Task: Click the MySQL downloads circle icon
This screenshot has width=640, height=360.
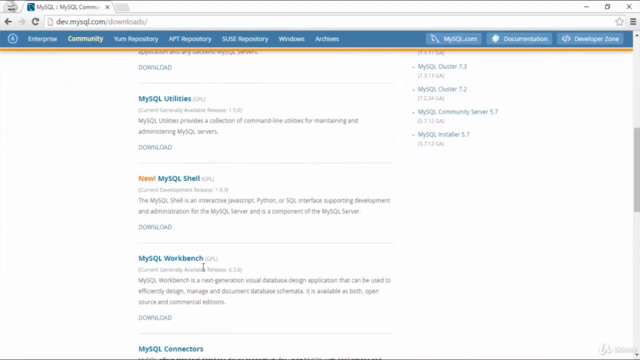Action: [x=13, y=39]
